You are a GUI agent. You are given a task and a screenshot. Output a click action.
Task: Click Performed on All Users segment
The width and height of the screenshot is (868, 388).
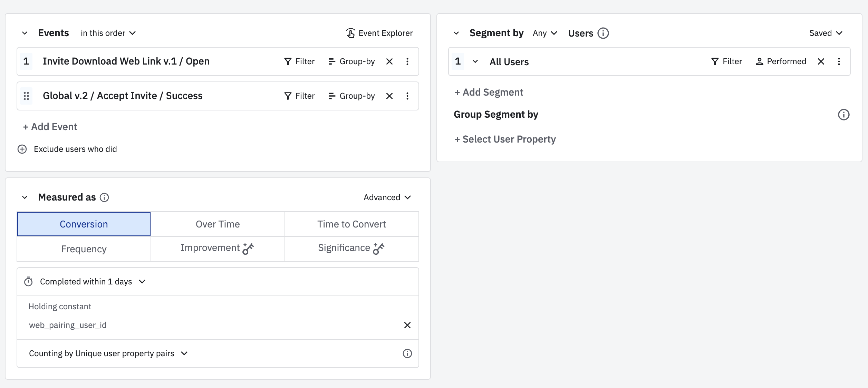pos(781,61)
